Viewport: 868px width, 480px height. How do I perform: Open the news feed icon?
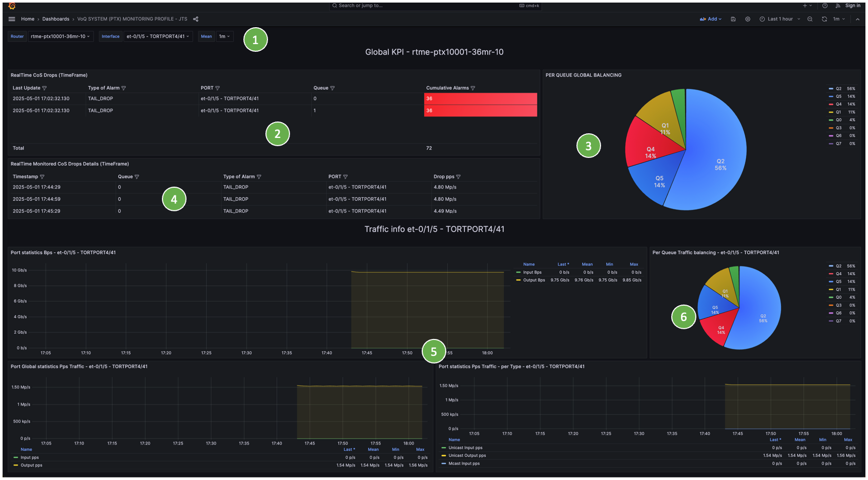click(838, 6)
